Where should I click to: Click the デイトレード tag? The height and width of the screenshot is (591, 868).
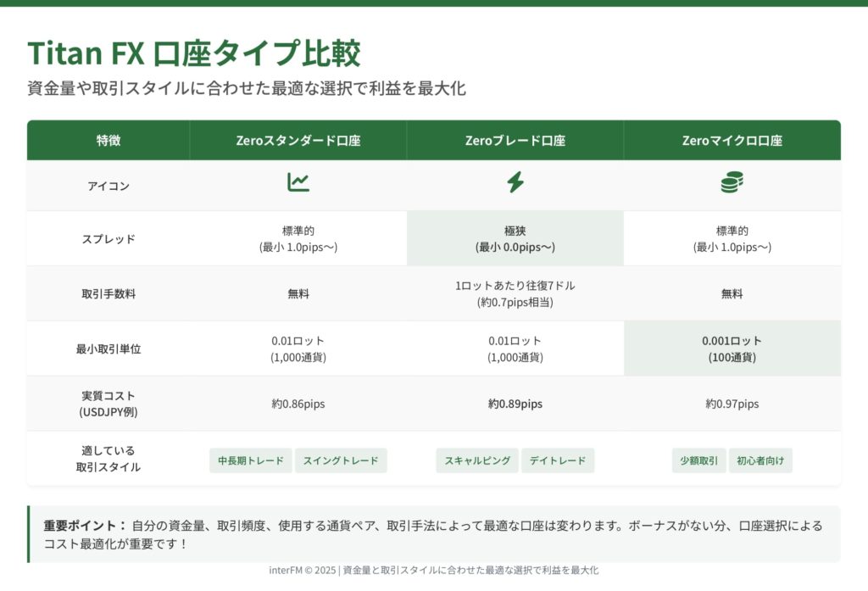pyautogui.click(x=558, y=460)
